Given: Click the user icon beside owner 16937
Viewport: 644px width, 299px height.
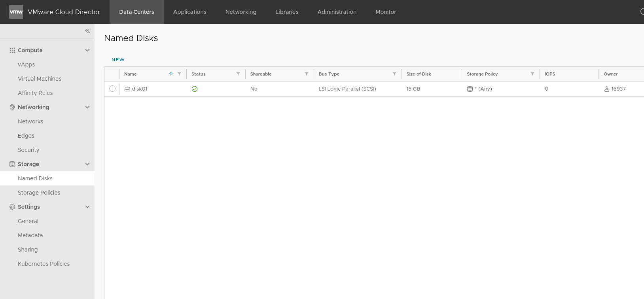Looking at the screenshot, I should point(607,89).
